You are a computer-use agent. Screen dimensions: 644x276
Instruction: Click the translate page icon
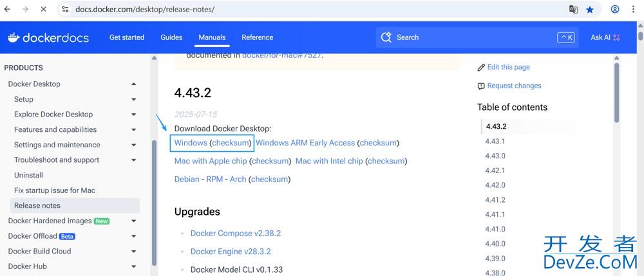tap(573, 10)
